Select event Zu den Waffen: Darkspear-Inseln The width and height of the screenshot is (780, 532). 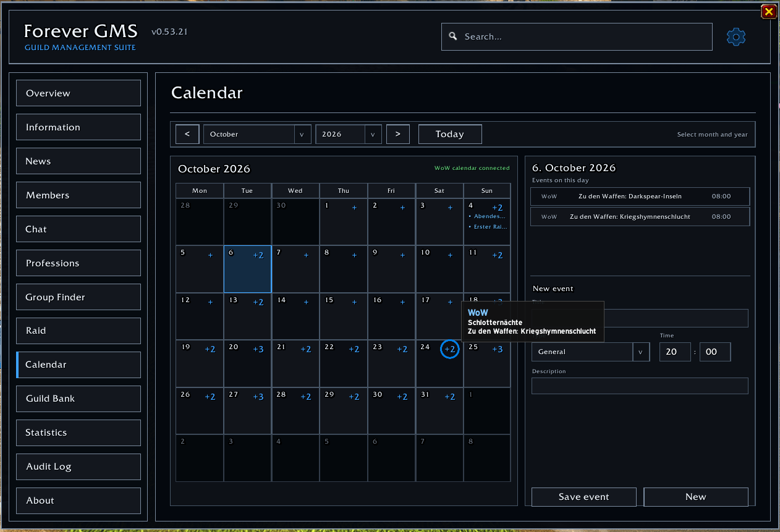click(x=640, y=196)
